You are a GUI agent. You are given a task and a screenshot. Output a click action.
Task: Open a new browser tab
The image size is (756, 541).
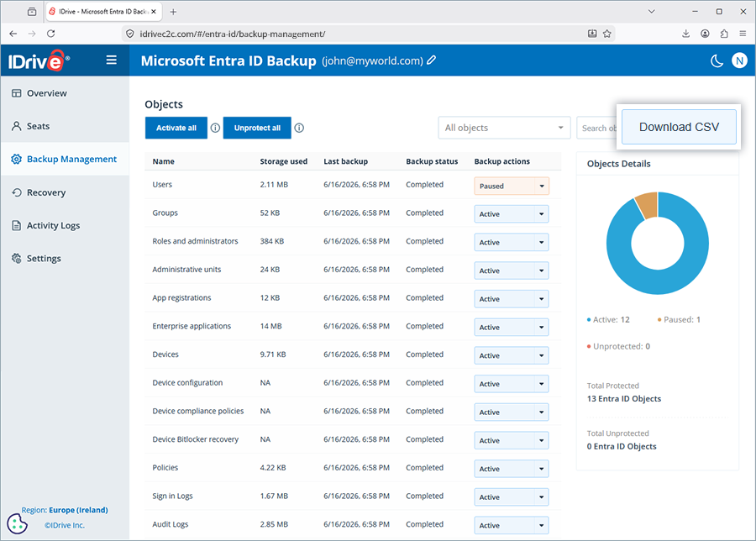coord(173,12)
